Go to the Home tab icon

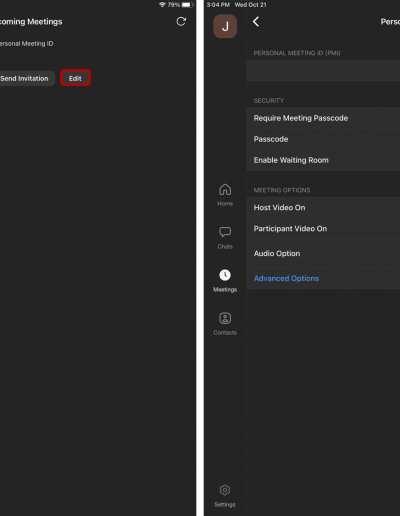point(225,190)
